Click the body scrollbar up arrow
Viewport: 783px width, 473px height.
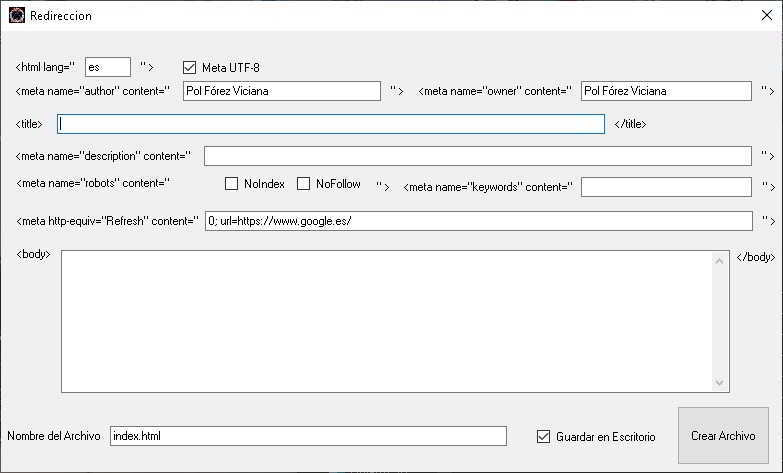721,260
